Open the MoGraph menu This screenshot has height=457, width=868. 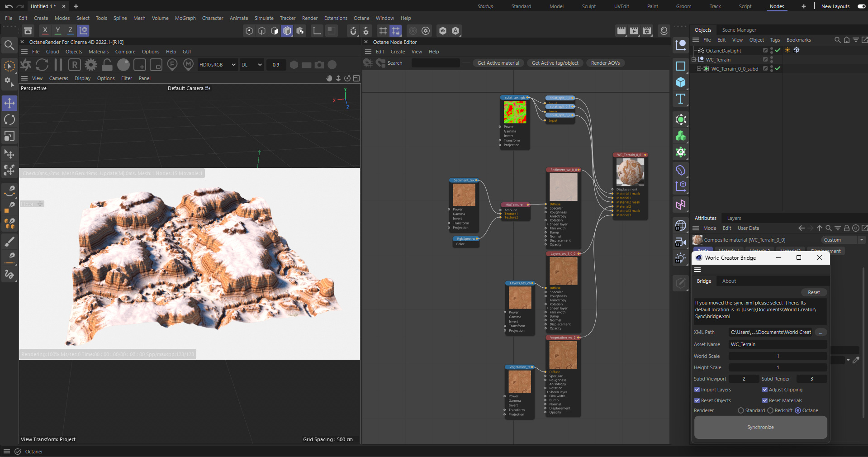(x=185, y=18)
